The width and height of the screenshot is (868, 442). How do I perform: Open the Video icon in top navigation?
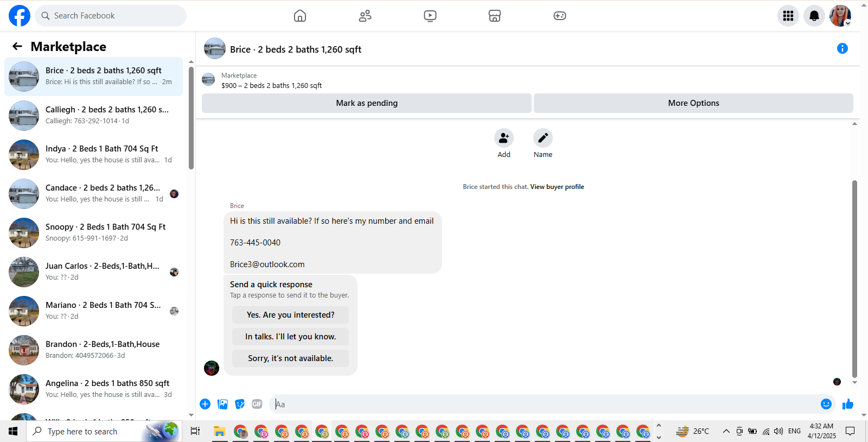coord(430,16)
